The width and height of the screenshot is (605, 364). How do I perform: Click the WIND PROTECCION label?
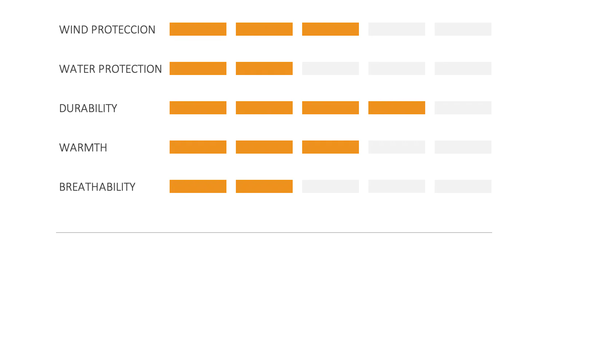[107, 29]
